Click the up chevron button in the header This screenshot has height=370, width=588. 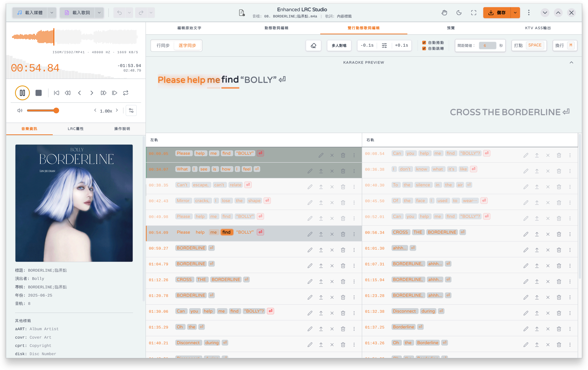(558, 13)
